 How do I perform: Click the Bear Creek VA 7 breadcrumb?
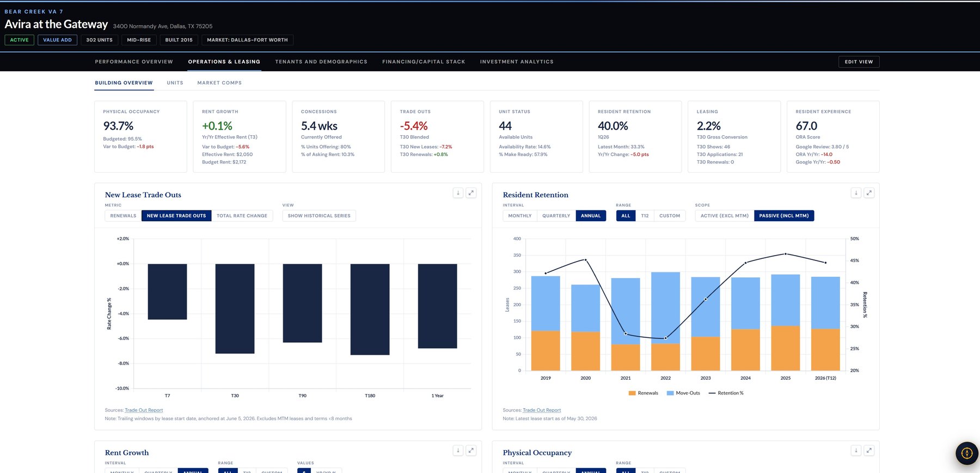[x=34, y=11]
